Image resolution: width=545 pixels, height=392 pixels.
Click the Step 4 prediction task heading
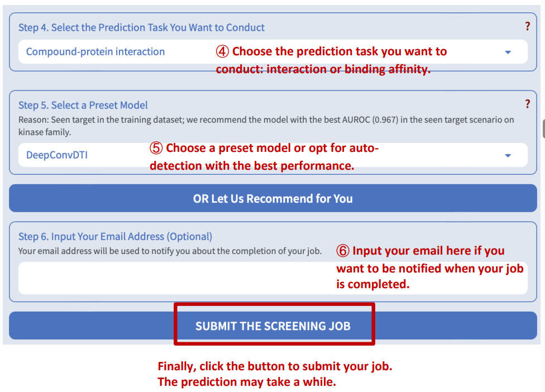pos(142,27)
